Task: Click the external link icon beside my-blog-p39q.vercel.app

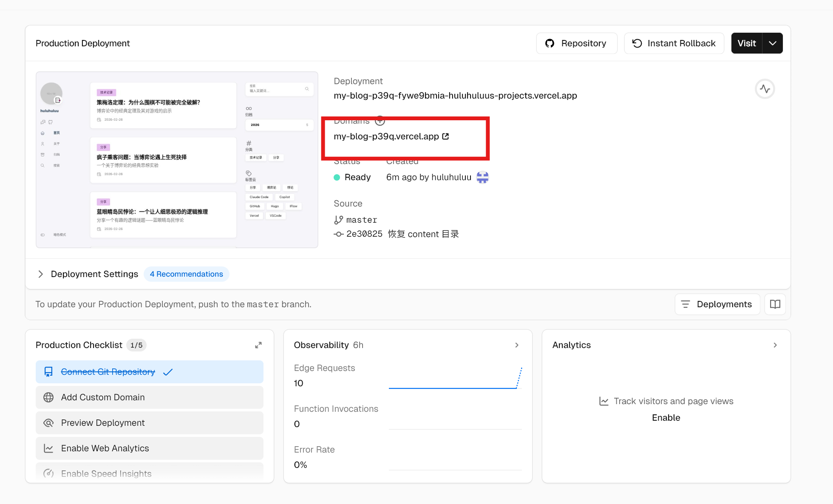Action: [445, 136]
